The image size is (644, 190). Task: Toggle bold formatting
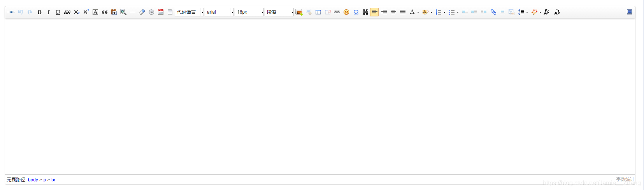[x=39, y=12]
